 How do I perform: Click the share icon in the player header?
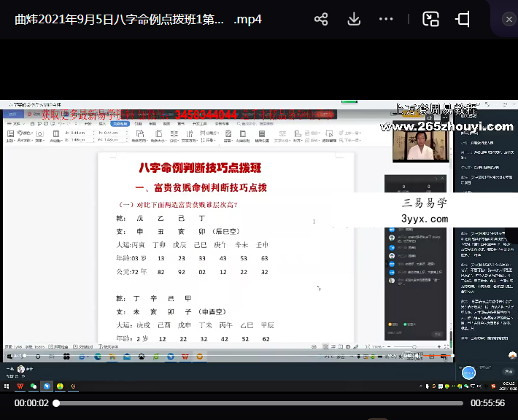click(321, 19)
